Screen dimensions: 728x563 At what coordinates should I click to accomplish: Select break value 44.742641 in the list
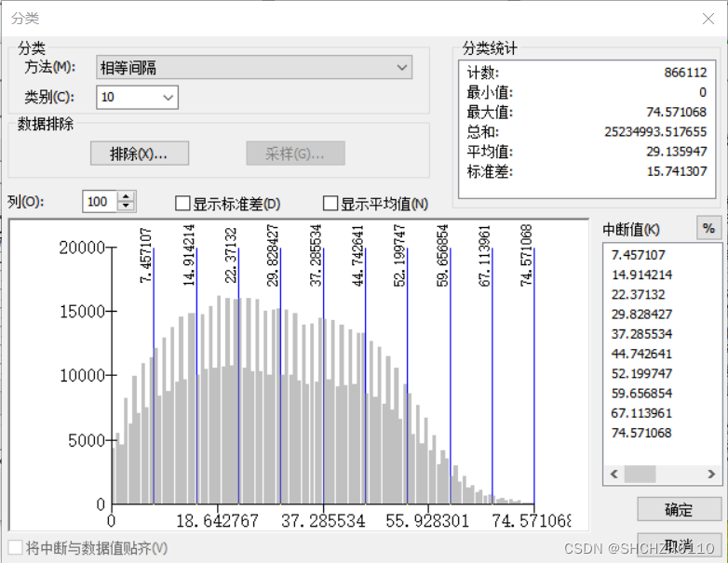[x=641, y=354]
